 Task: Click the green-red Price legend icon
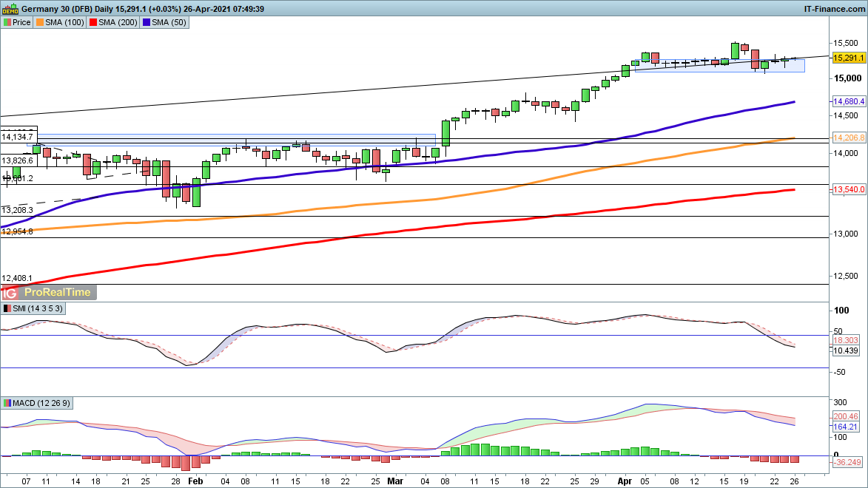[x=7, y=23]
